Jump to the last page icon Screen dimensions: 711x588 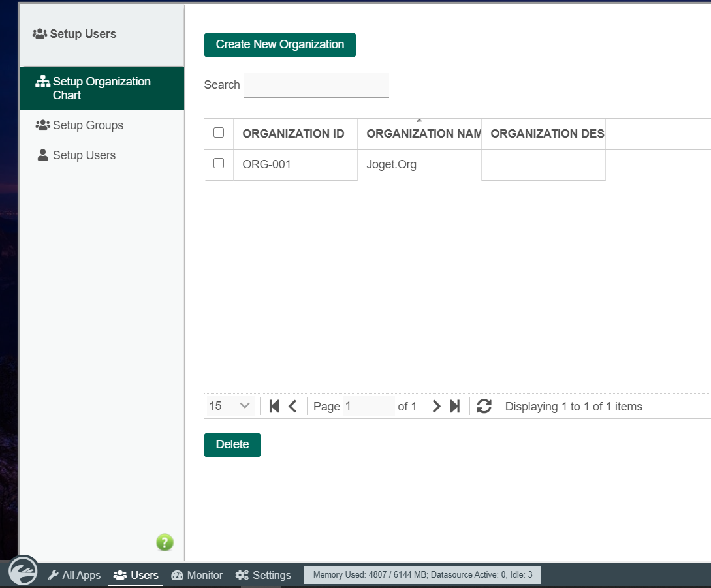455,407
